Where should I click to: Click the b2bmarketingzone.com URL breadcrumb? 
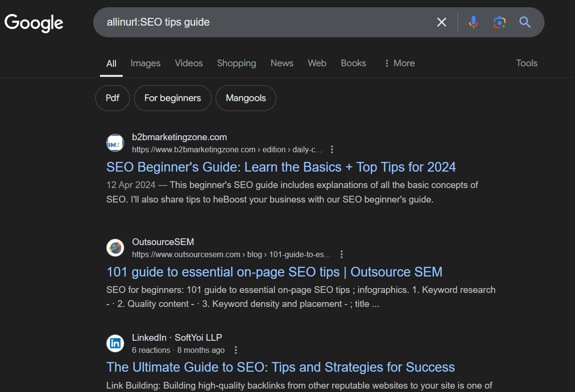227,150
